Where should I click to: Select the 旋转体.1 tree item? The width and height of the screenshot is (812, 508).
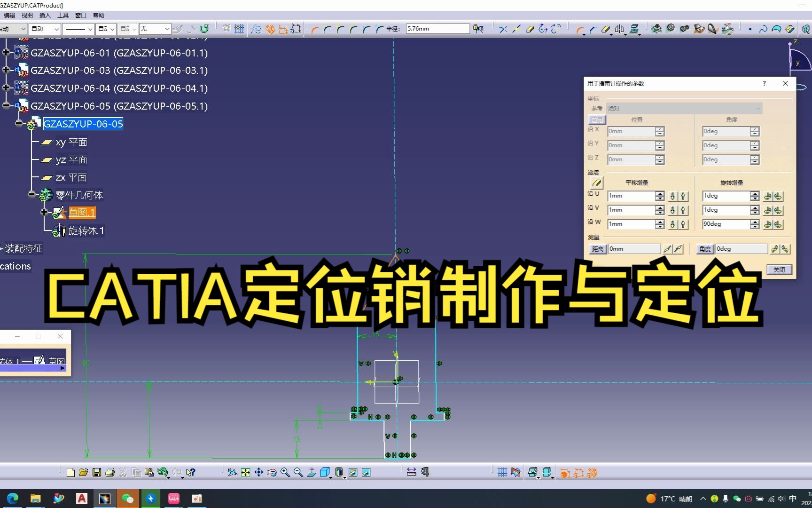click(86, 230)
